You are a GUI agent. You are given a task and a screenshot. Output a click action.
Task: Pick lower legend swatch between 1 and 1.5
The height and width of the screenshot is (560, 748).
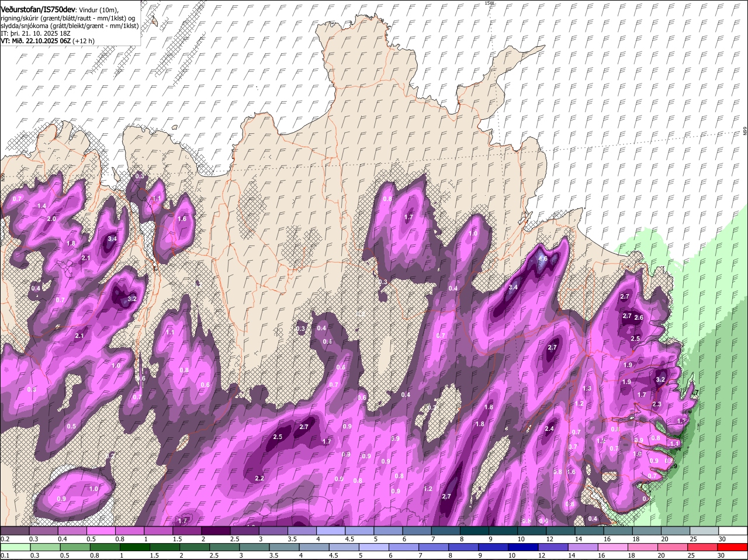134,547
